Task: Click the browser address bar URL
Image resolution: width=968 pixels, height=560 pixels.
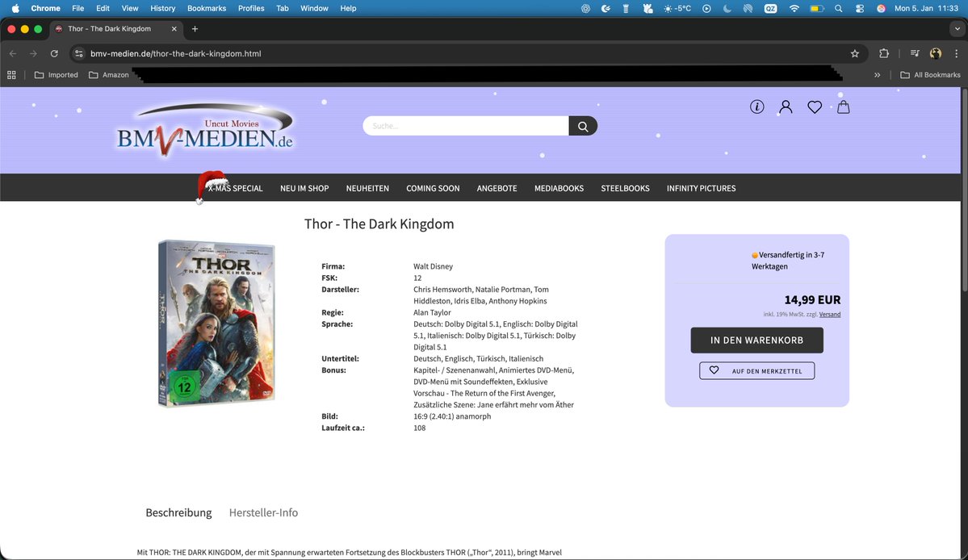Action: pos(175,53)
